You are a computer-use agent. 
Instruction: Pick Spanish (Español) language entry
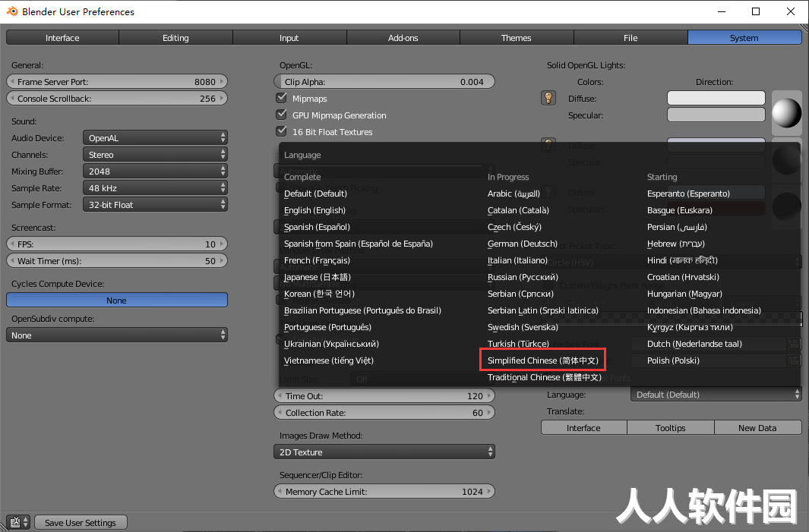coord(317,227)
